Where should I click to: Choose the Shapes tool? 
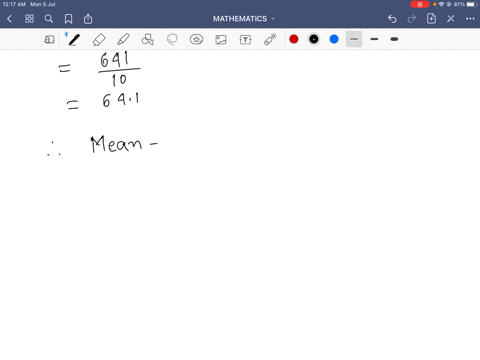pos(148,40)
